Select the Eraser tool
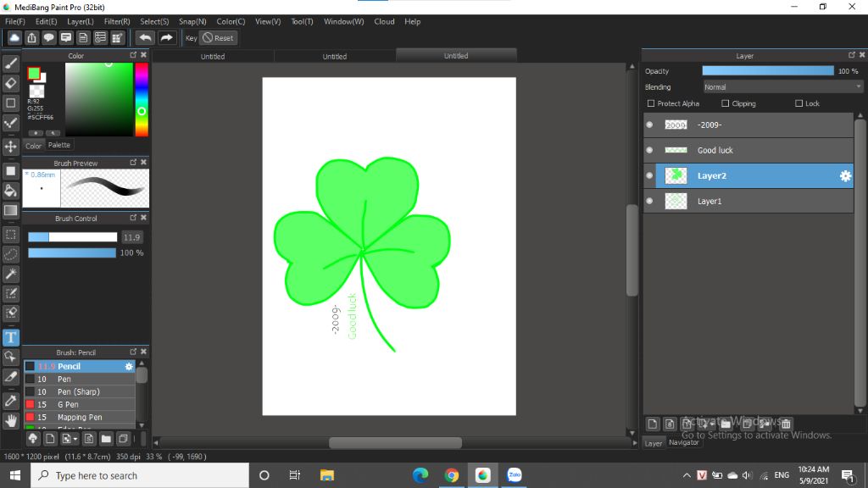868x488 pixels. tap(10, 83)
